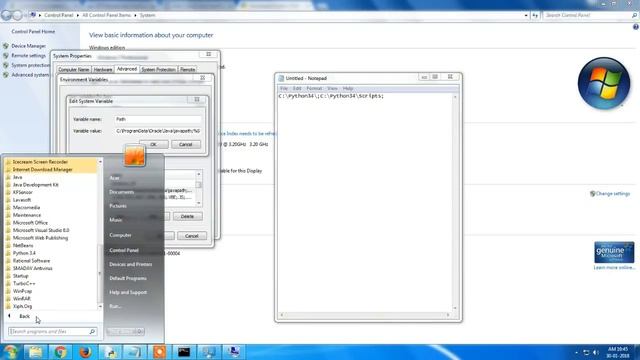The width and height of the screenshot is (640, 360).
Task: Open Run... from the Start menu
Action: coord(116,306)
